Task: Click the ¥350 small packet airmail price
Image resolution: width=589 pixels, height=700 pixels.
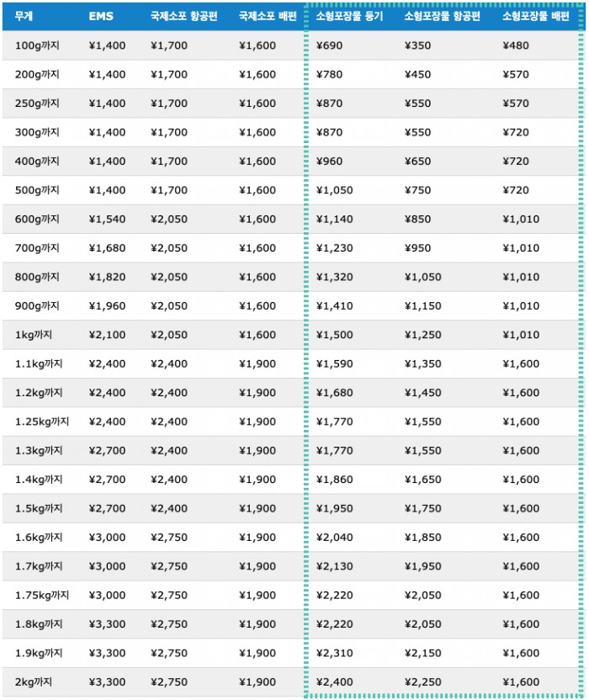Action: (417, 45)
